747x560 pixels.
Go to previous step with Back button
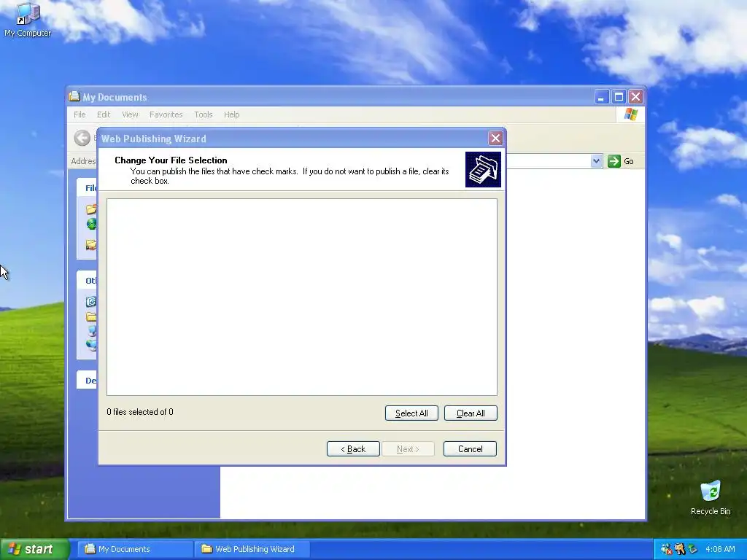pos(353,449)
